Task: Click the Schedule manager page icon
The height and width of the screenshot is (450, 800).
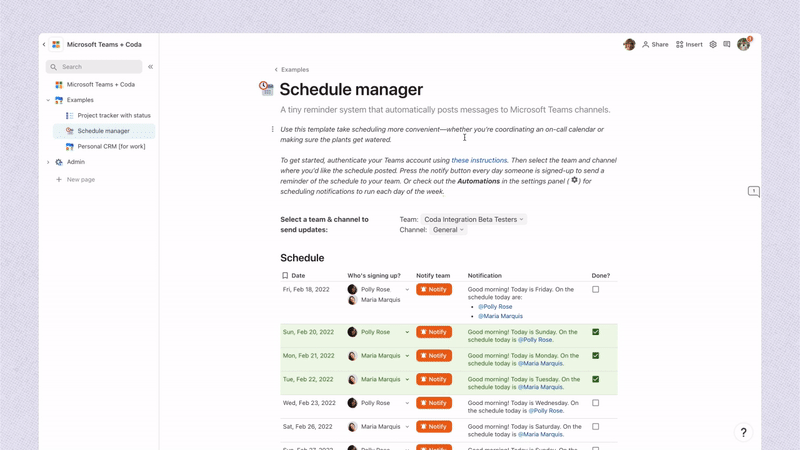Action: (x=266, y=88)
